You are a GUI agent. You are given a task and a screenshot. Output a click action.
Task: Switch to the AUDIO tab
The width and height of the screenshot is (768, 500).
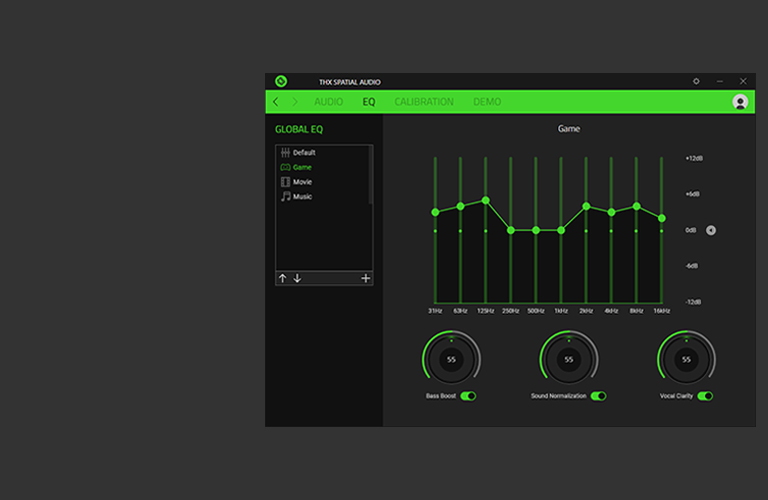click(328, 102)
